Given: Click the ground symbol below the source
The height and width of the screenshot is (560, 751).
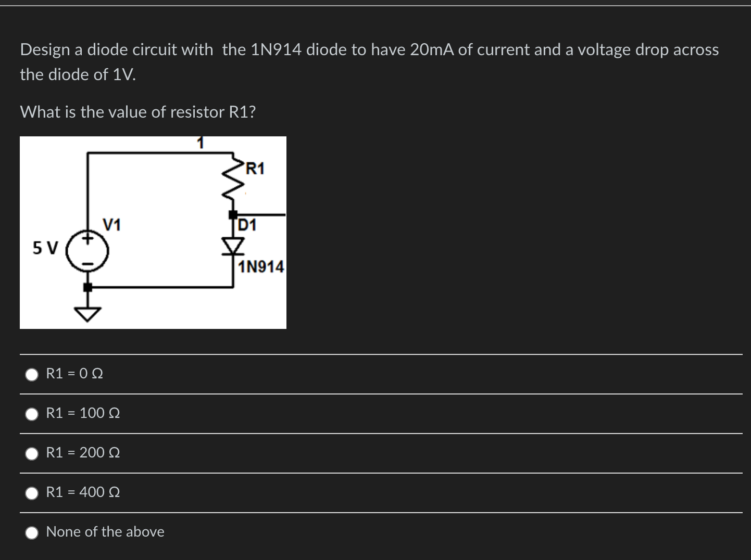Looking at the screenshot, I should pyautogui.click(x=87, y=312).
